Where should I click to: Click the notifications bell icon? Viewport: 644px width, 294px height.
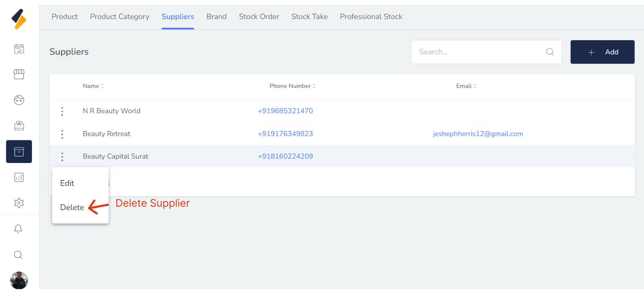pyautogui.click(x=18, y=229)
